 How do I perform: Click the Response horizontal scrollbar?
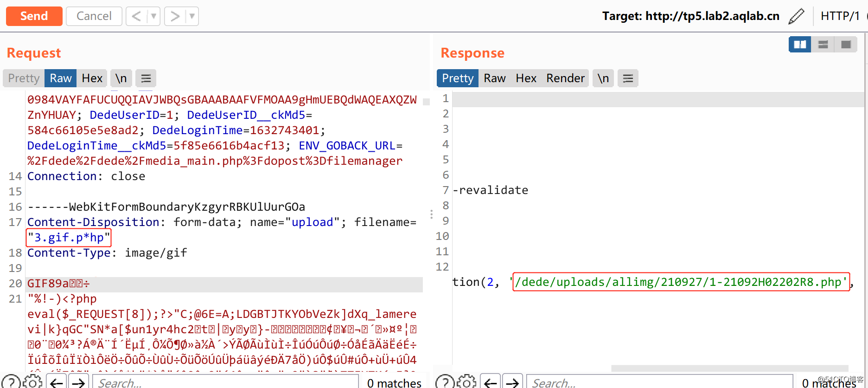(x=730, y=369)
